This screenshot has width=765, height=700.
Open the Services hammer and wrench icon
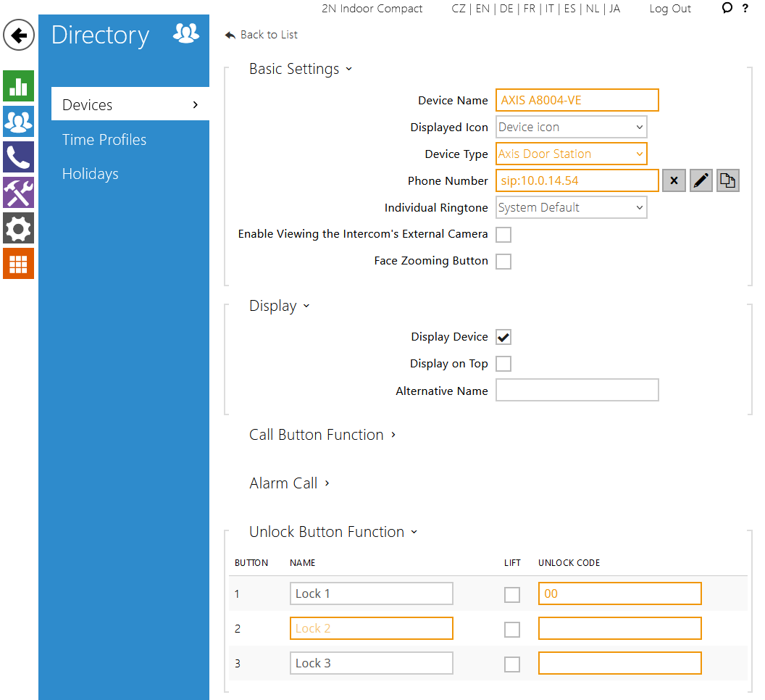tap(19, 192)
